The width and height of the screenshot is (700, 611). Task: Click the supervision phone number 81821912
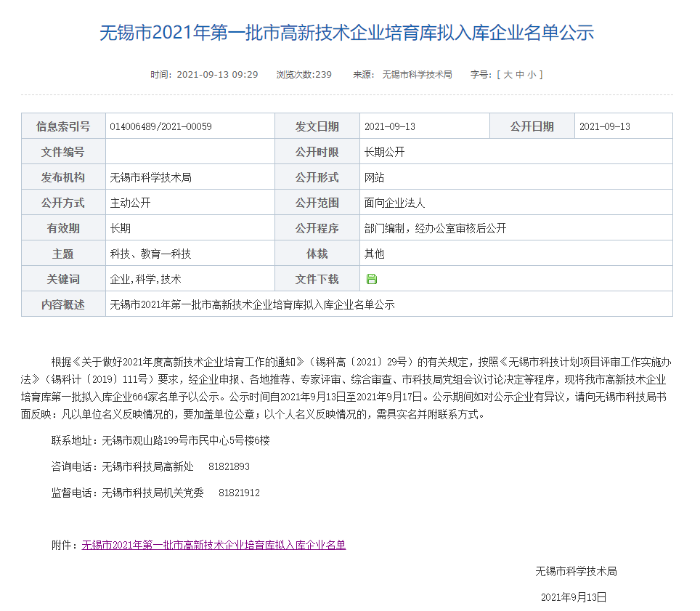pos(239,493)
